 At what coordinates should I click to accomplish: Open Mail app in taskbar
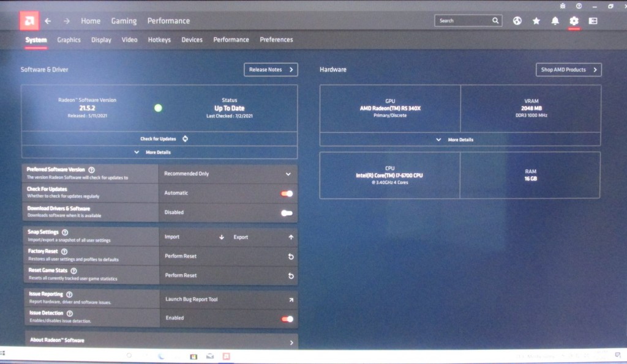[x=210, y=356]
